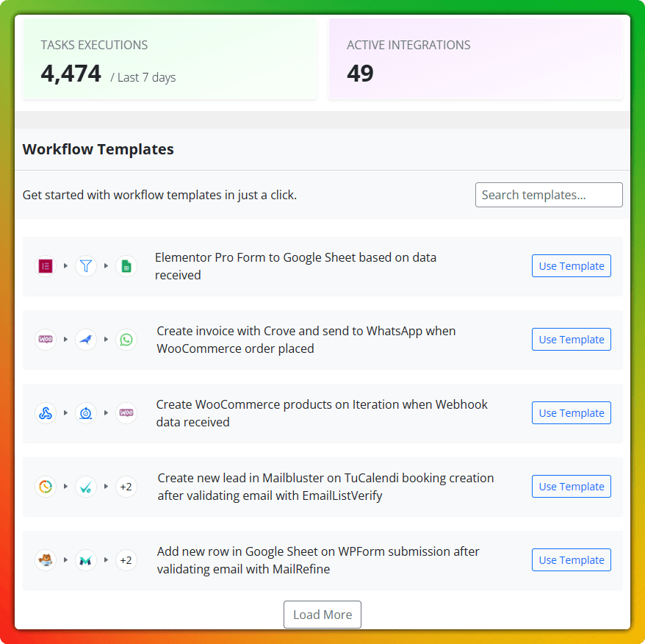This screenshot has width=645, height=644.
Task: Click the Search templates input field
Action: (x=548, y=195)
